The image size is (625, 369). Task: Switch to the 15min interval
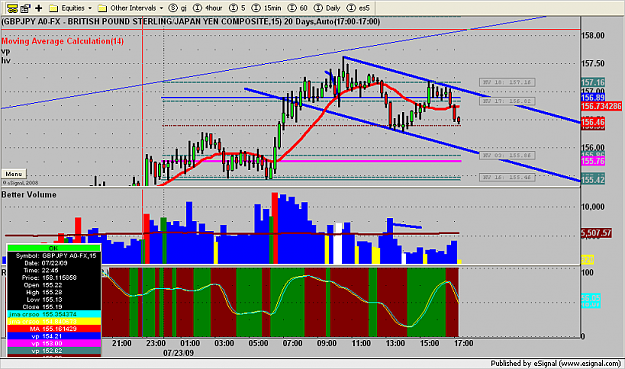[x=267, y=8]
